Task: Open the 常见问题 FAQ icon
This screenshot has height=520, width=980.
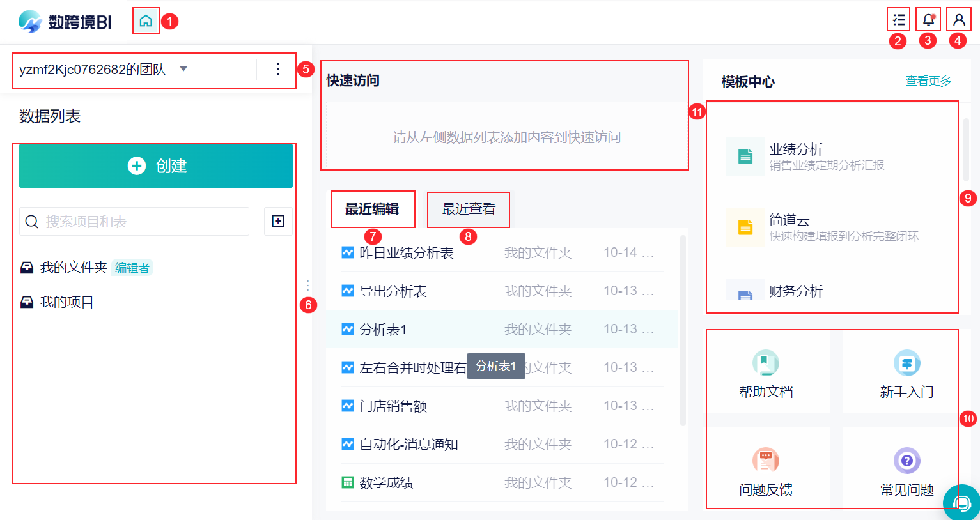Action: (906, 461)
